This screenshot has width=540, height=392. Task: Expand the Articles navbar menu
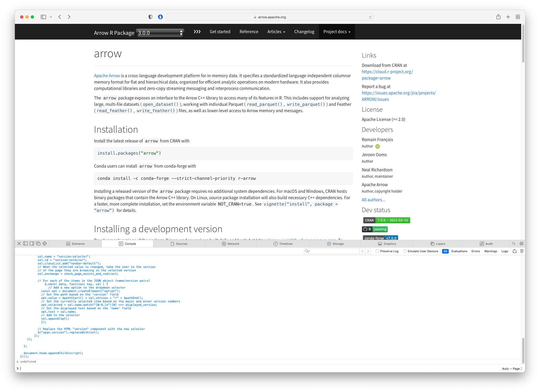(x=276, y=32)
